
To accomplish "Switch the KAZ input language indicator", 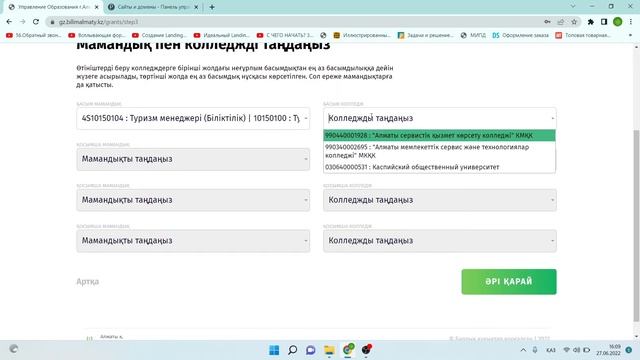I will point(551,350).
